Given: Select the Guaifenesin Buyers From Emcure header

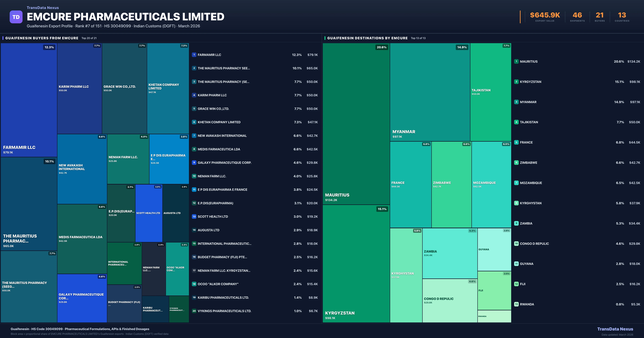Looking at the screenshot, I should coord(42,38).
